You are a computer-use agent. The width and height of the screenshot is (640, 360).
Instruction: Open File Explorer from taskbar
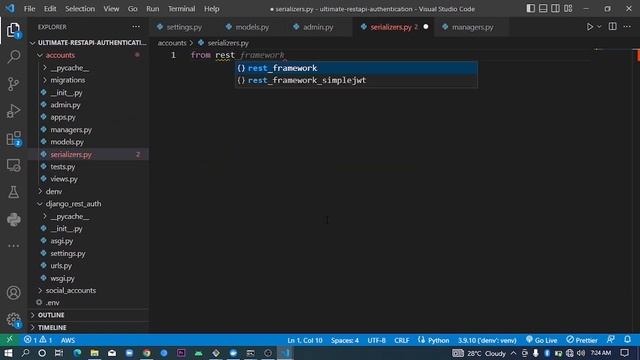coord(95,353)
